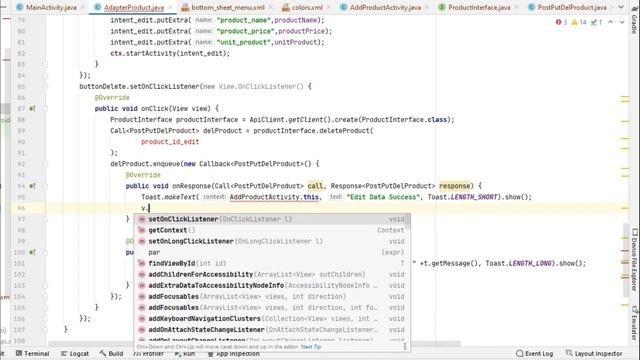Click the underlined AddProductActivity.this error text
640x360 pixels.
pos(274,197)
